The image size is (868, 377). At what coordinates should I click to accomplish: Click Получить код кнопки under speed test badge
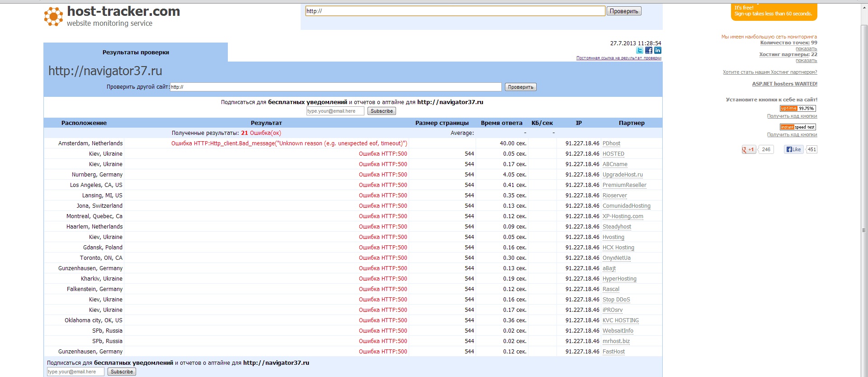pos(792,135)
